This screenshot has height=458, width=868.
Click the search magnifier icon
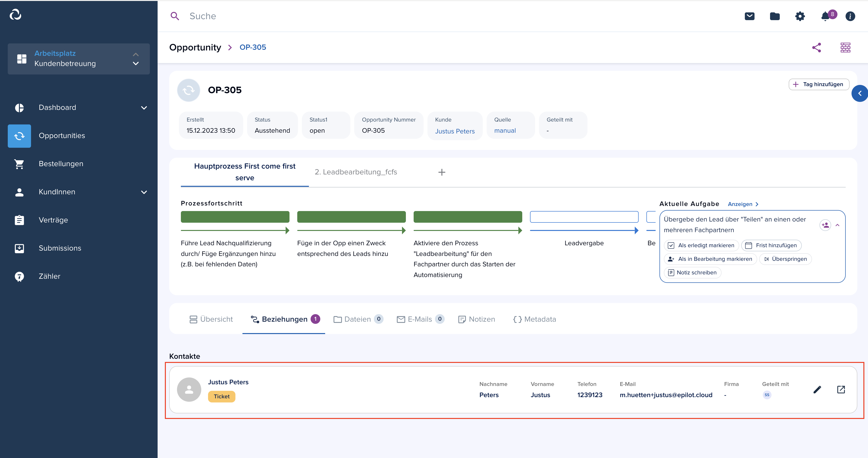[x=175, y=16]
